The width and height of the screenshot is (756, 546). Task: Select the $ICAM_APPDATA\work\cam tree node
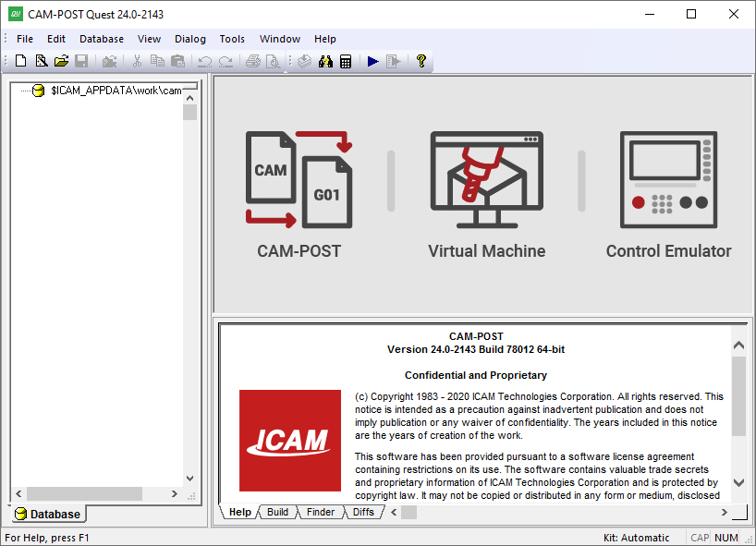coord(116,91)
